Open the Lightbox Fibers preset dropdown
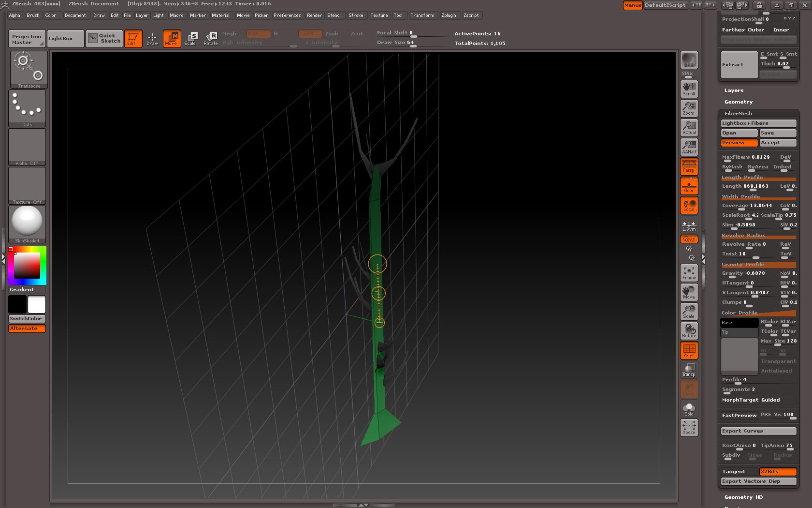 tap(757, 123)
